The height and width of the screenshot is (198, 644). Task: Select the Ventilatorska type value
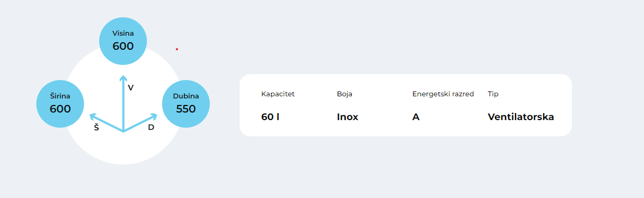[521, 117]
